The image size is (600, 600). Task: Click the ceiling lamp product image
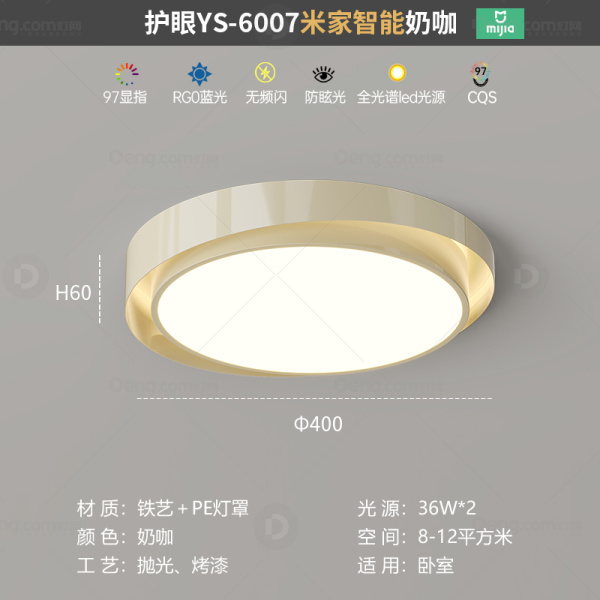click(x=310, y=279)
